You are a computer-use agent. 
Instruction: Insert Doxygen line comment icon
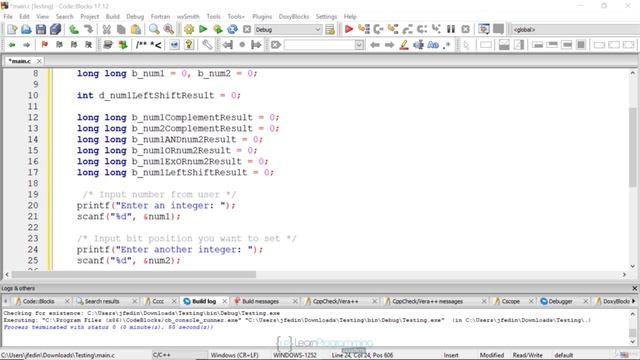point(156,44)
